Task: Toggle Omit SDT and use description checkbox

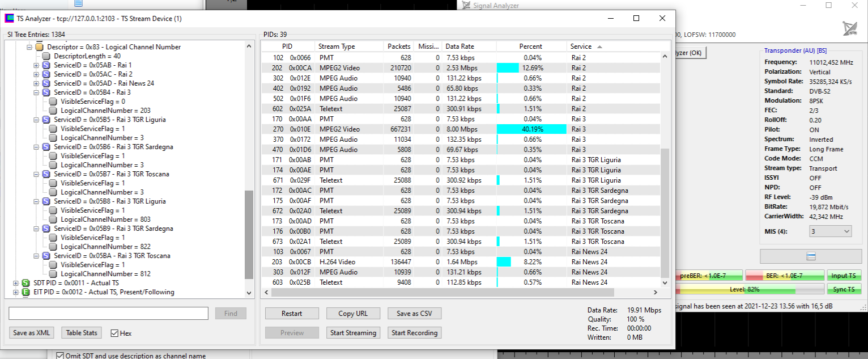Action: pos(60,356)
